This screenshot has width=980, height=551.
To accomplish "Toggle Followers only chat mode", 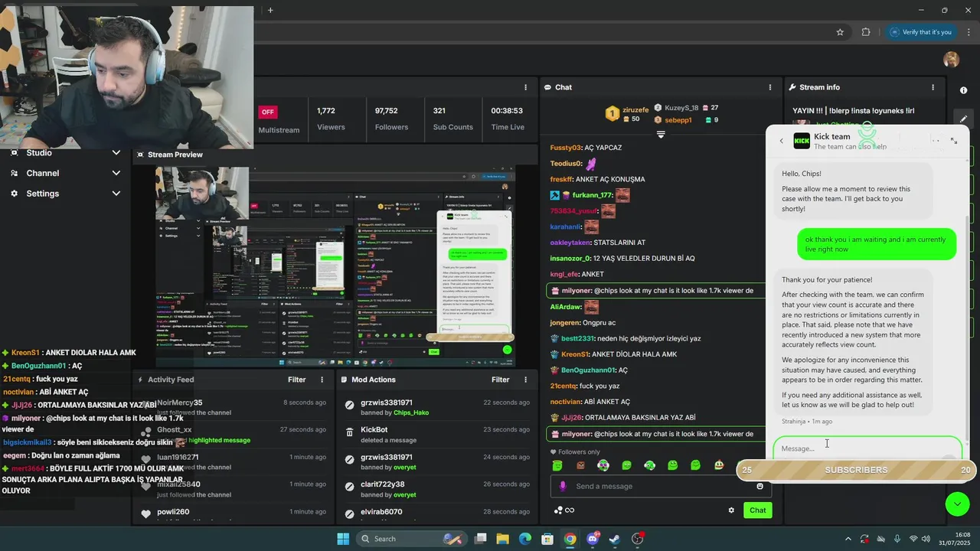I will [x=575, y=452].
